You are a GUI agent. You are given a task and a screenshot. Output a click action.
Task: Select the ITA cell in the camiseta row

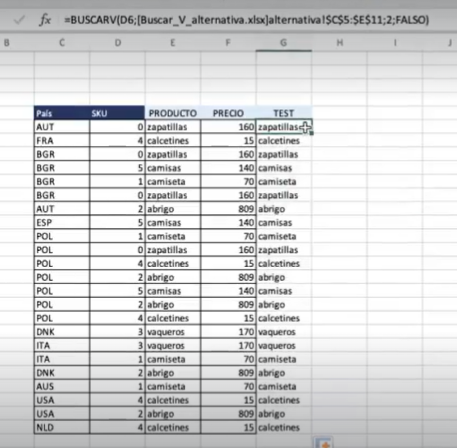[62, 359]
